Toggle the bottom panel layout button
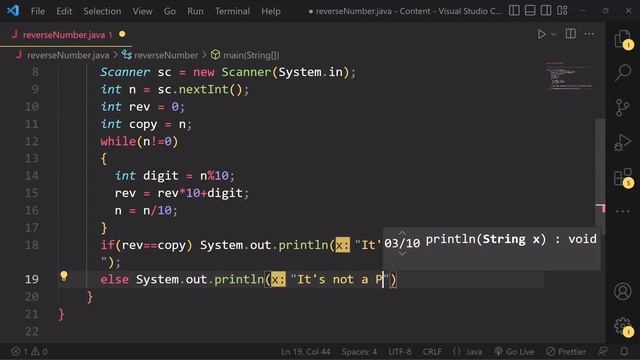 point(530,11)
